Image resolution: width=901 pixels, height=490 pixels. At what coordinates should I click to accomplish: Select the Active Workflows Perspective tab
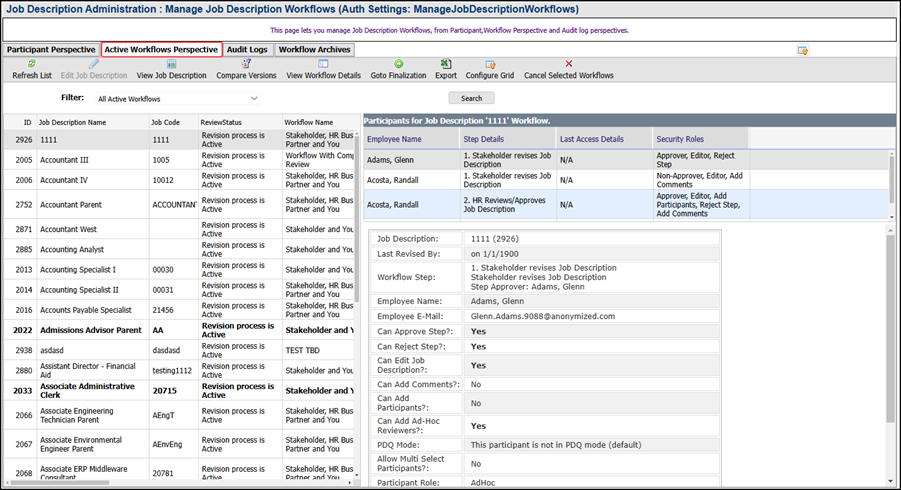point(161,49)
